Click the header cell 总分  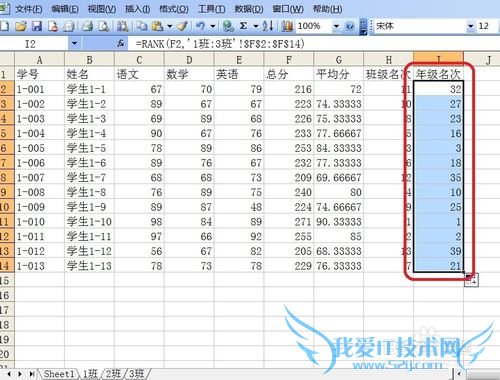click(289, 74)
